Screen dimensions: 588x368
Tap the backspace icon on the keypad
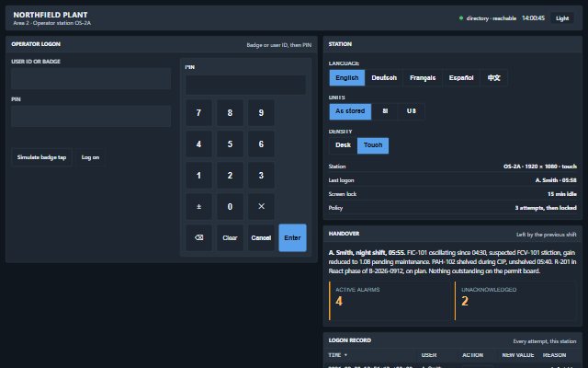click(198, 237)
